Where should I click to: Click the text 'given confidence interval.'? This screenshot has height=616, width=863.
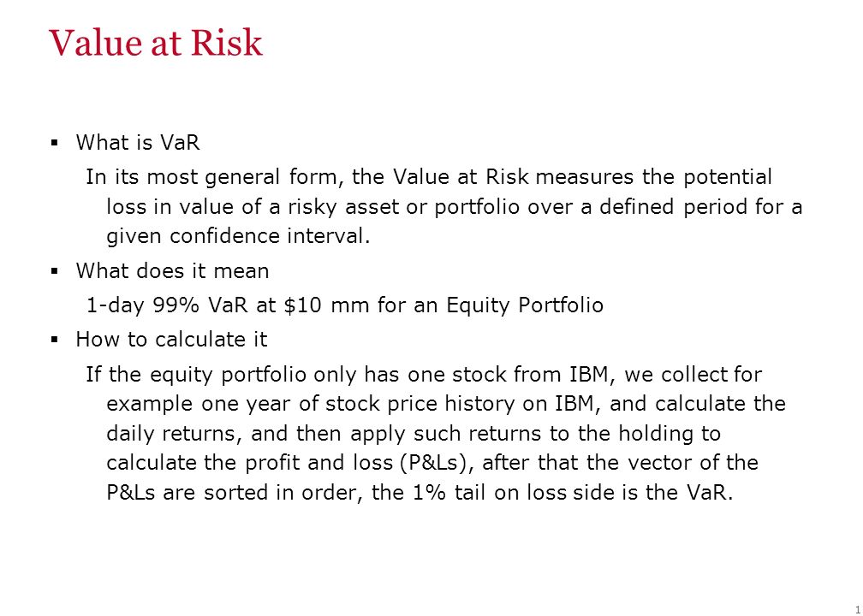click(238, 236)
